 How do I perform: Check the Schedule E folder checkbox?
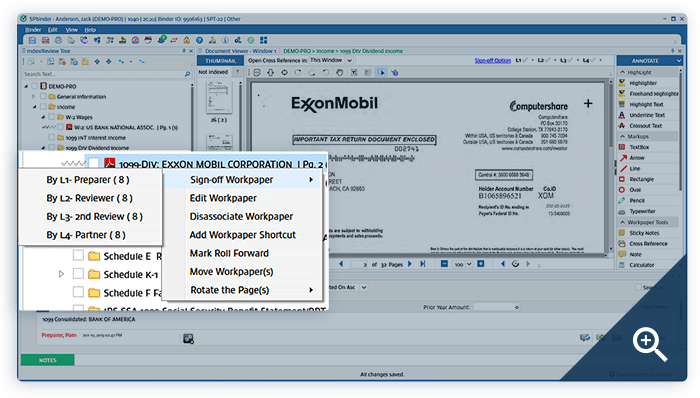click(x=78, y=256)
